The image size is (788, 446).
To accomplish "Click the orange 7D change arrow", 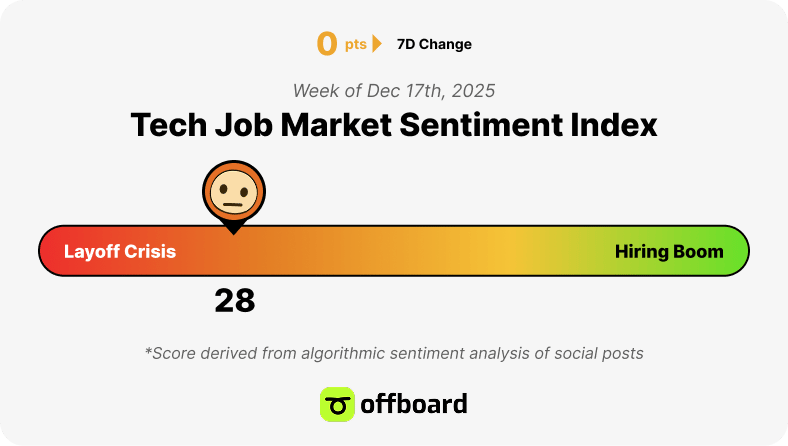I will click(376, 44).
